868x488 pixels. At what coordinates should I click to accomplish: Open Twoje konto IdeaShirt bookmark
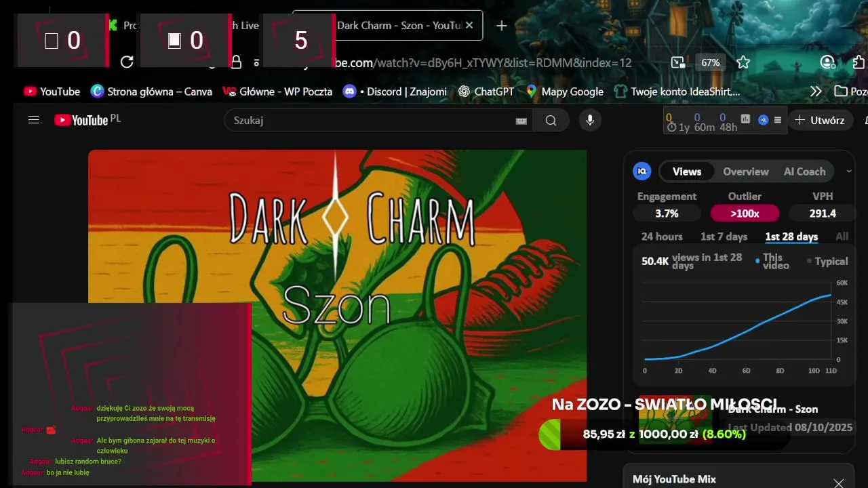677,91
